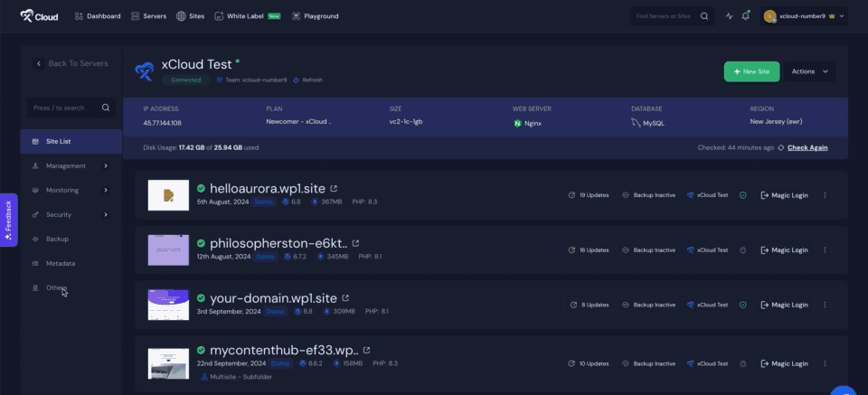Click the sidebar search input field
The image size is (868, 395).
(x=65, y=108)
